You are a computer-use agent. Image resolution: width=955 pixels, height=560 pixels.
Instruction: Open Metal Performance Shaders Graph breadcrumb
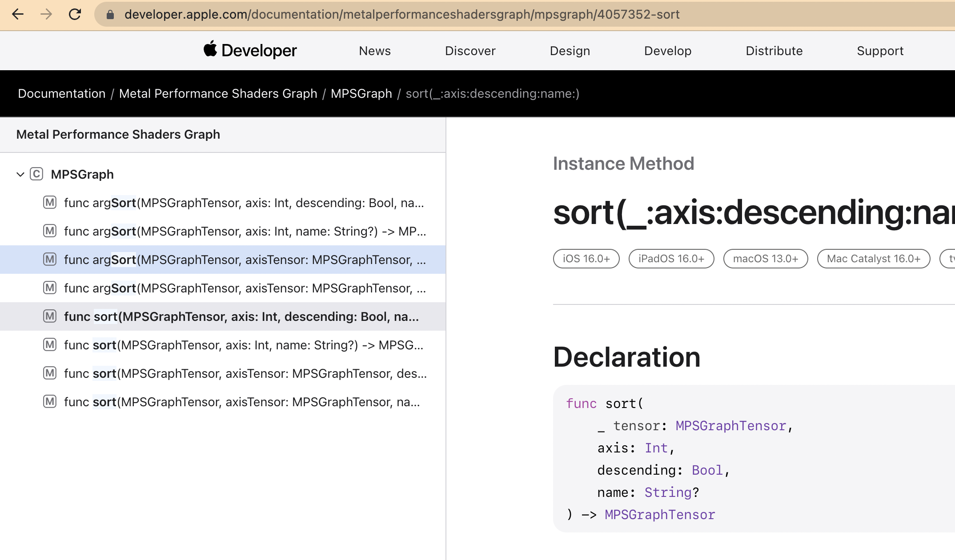click(x=218, y=93)
